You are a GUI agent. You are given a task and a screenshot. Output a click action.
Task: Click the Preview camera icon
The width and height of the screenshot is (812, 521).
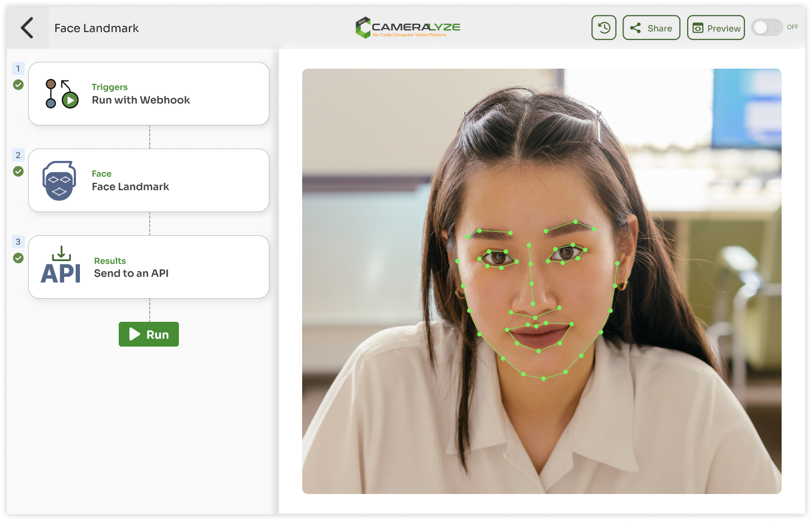pos(699,27)
